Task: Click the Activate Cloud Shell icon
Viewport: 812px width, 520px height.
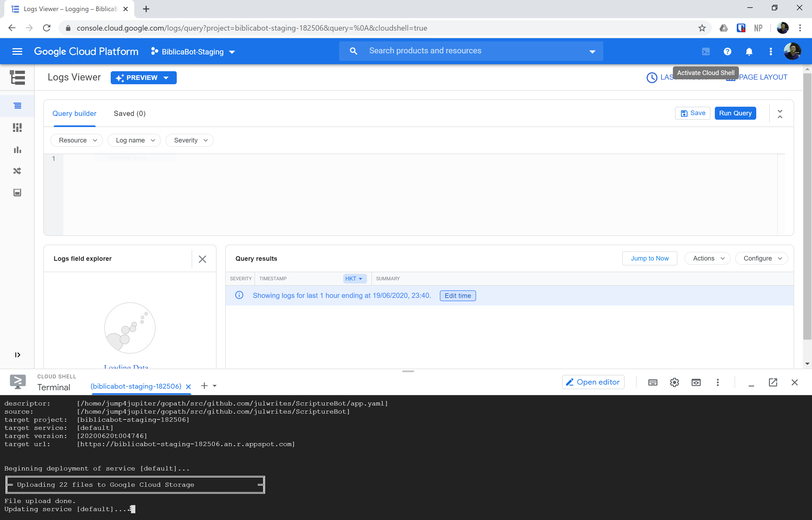Action: [x=706, y=52]
